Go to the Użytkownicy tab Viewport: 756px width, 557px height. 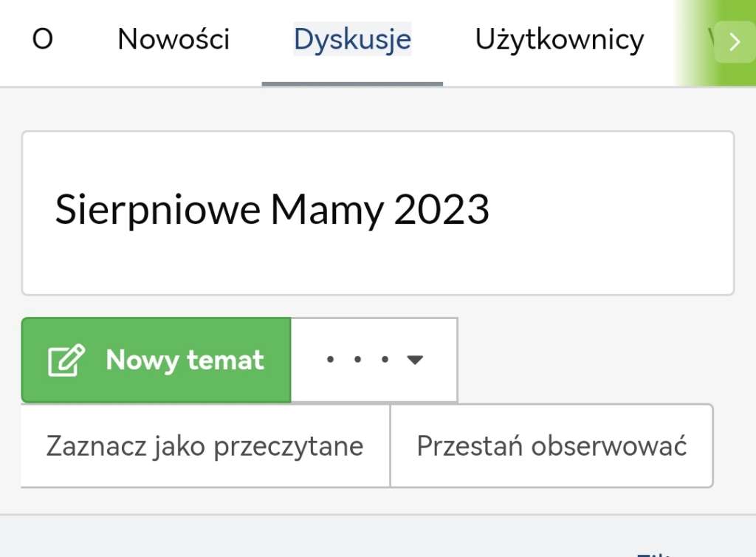pyautogui.click(x=559, y=40)
